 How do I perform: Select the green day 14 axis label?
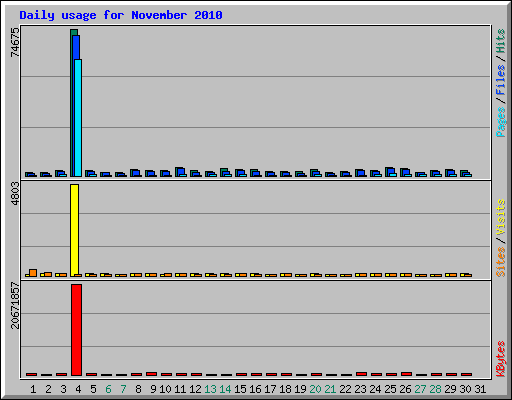click(x=225, y=389)
